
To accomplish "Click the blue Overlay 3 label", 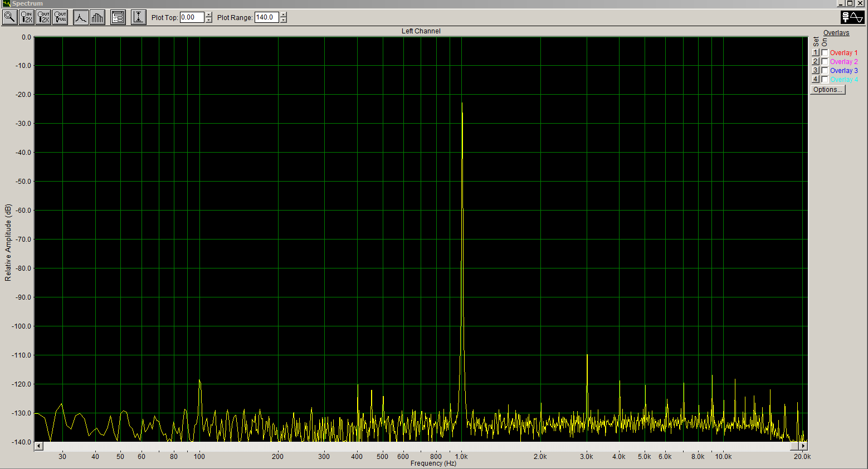I will point(843,71).
